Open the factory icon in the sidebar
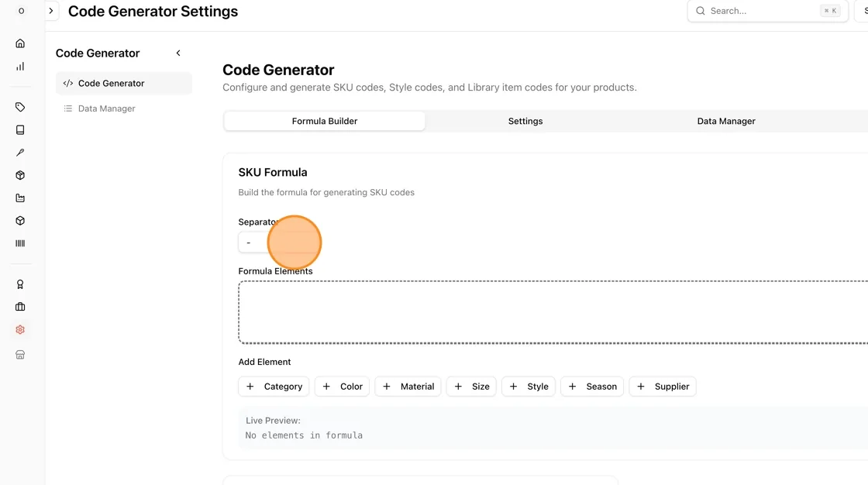The width and height of the screenshot is (868, 485). [x=20, y=198]
